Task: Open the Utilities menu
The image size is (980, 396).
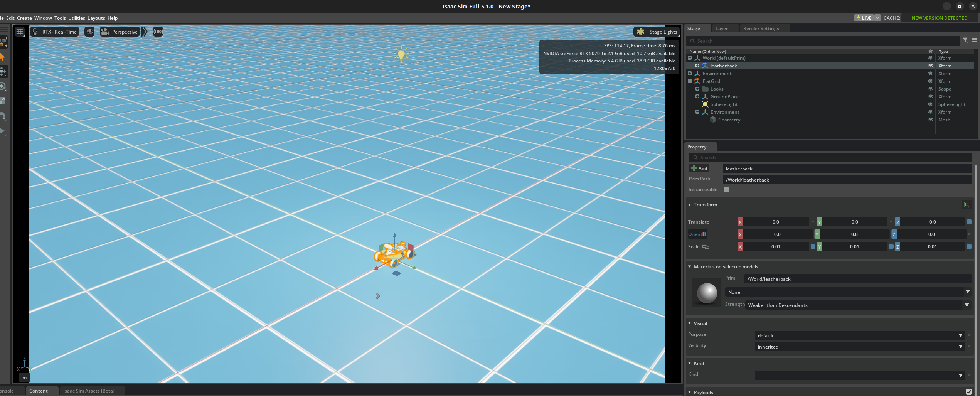Action: tap(76, 18)
